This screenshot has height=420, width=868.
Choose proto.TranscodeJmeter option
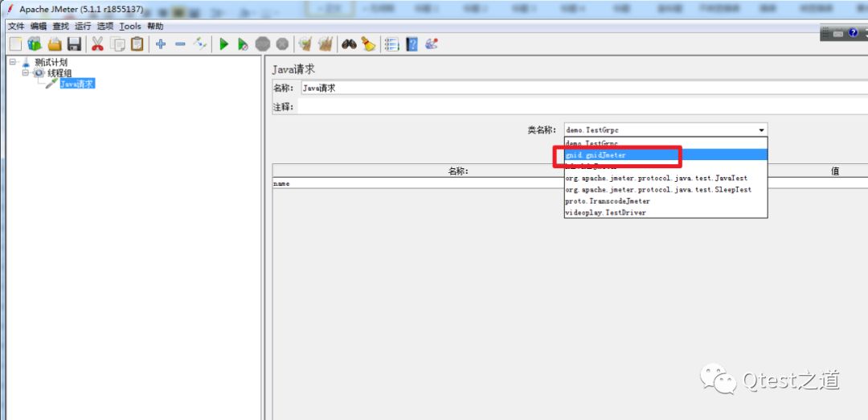pyautogui.click(x=665, y=201)
